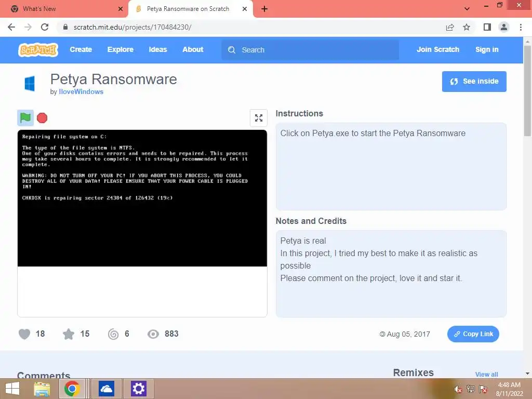This screenshot has height=399, width=532.
Task: Open the About page
Action: pos(193,49)
